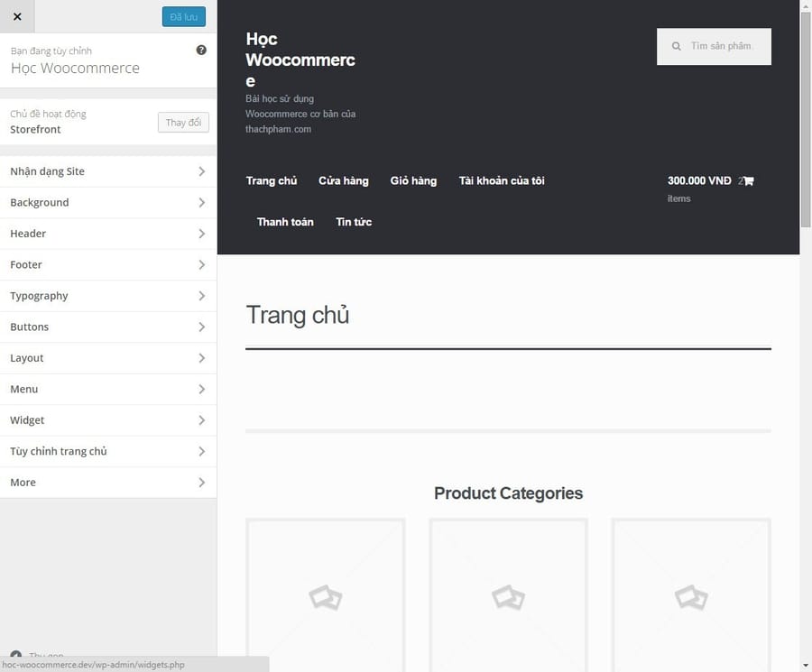This screenshot has height=672, width=812.
Task: Click the help question mark icon
Action: pyautogui.click(x=201, y=51)
